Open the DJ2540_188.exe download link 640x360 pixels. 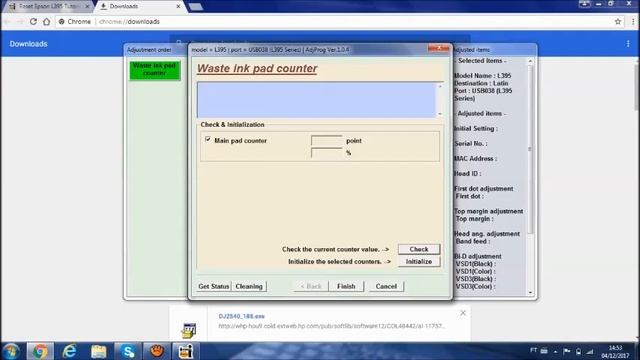pos(241,316)
